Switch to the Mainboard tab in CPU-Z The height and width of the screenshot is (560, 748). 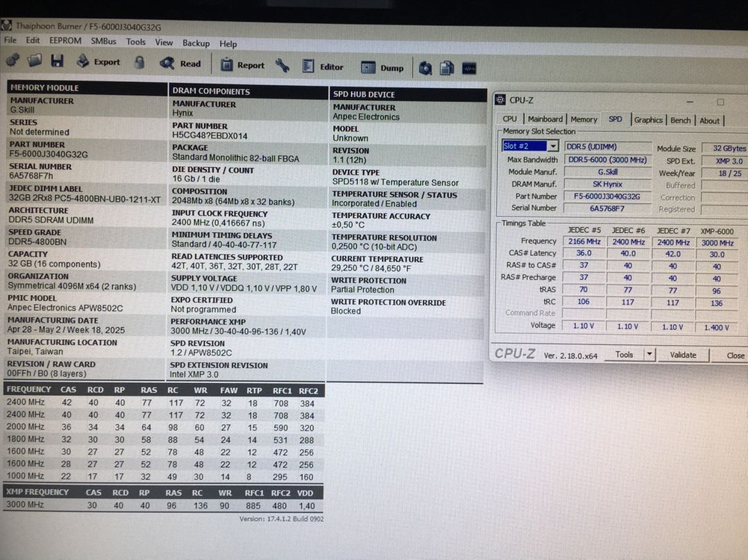tap(545, 119)
